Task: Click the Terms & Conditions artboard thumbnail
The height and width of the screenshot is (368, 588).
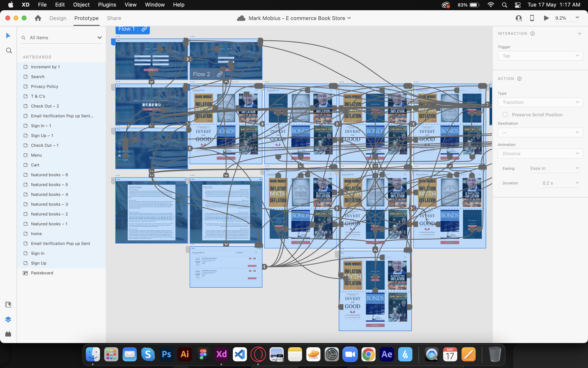Action: 151,210
